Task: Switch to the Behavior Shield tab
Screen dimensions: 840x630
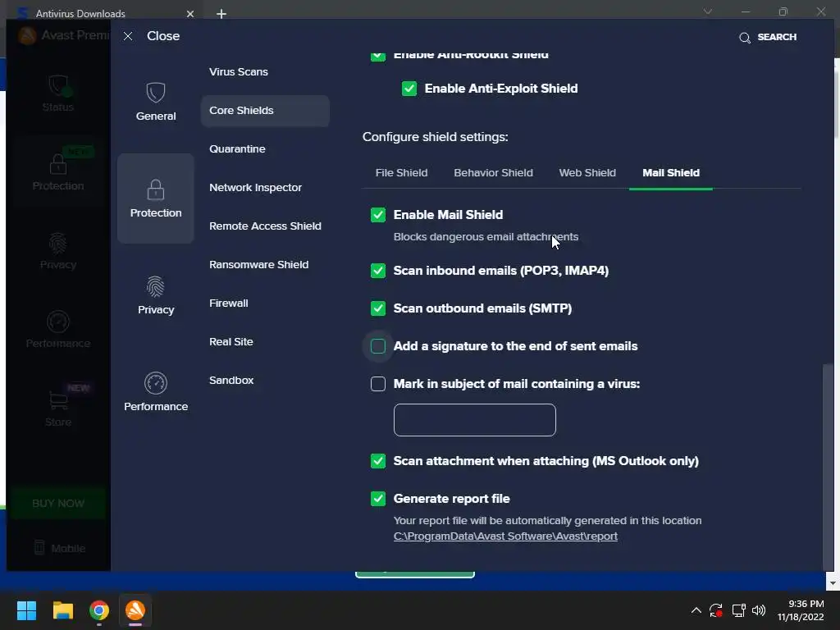Action: pos(493,172)
